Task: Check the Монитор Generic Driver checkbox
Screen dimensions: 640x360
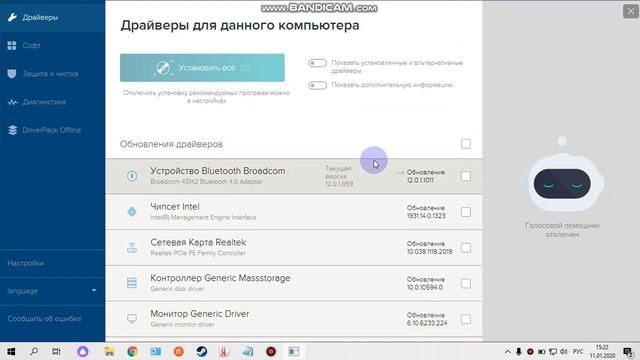Action: coord(466,319)
